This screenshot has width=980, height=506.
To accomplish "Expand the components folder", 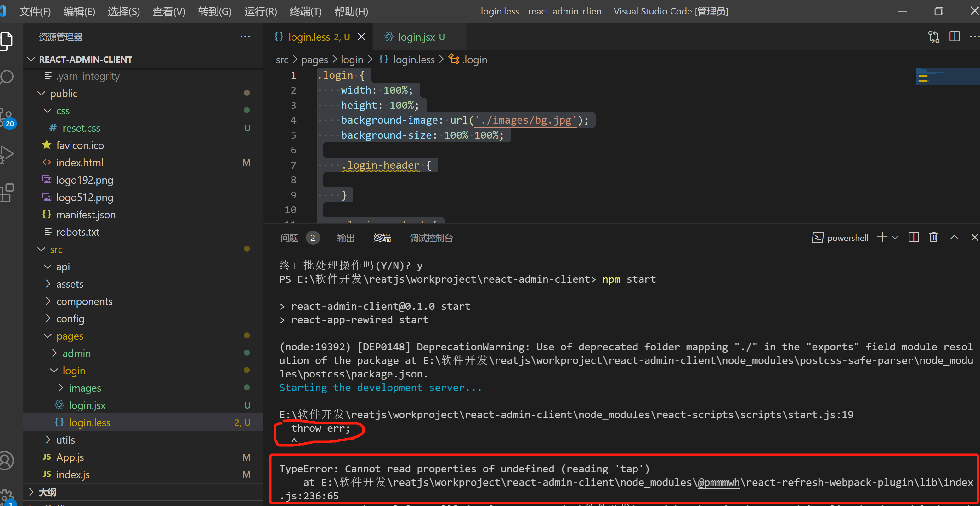I will (84, 301).
